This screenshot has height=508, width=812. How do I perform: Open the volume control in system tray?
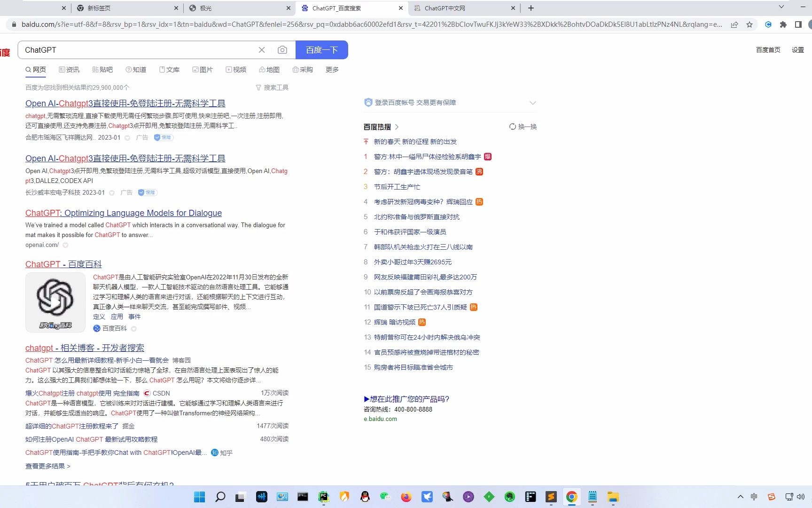[801, 497]
